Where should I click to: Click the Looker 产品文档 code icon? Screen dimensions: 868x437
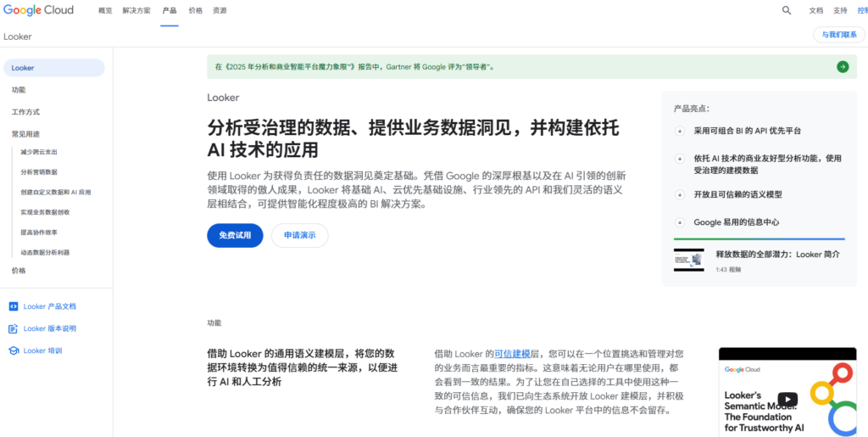(x=13, y=306)
